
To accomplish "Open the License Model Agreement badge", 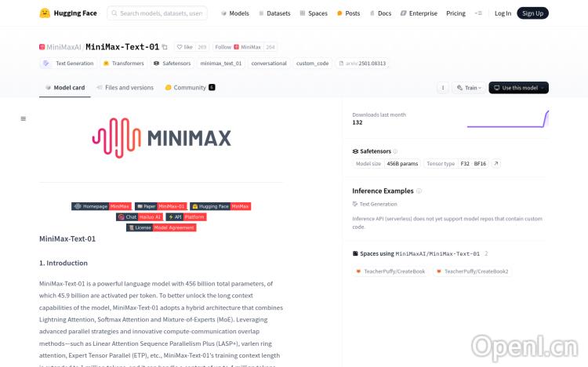I will (162, 227).
